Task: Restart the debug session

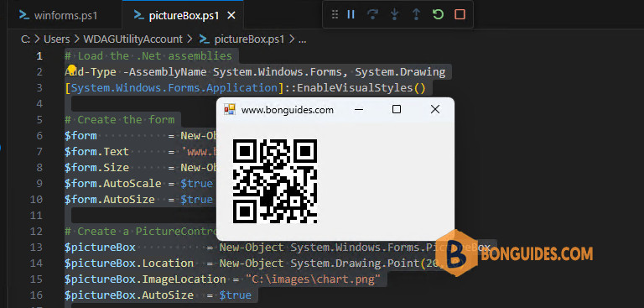Action: click(x=439, y=15)
